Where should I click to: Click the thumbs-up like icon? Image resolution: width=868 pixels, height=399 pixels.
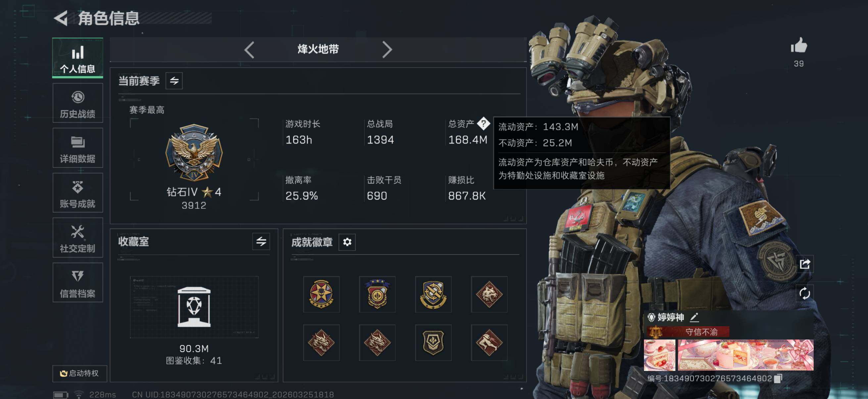click(798, 45)
